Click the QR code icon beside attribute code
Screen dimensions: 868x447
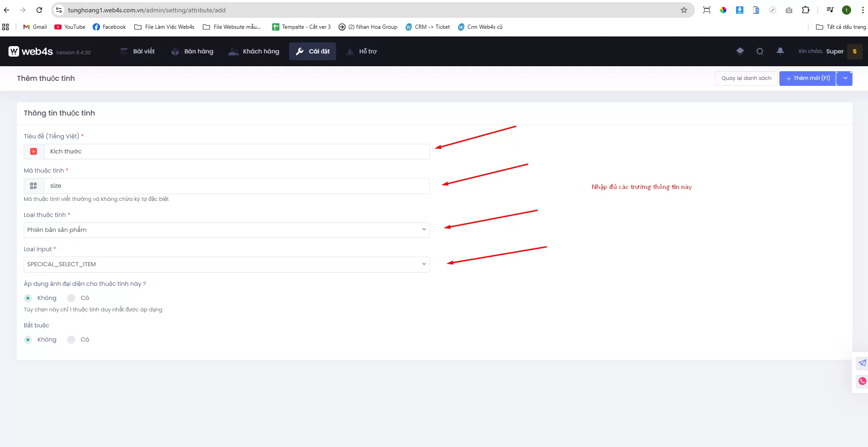34,186
